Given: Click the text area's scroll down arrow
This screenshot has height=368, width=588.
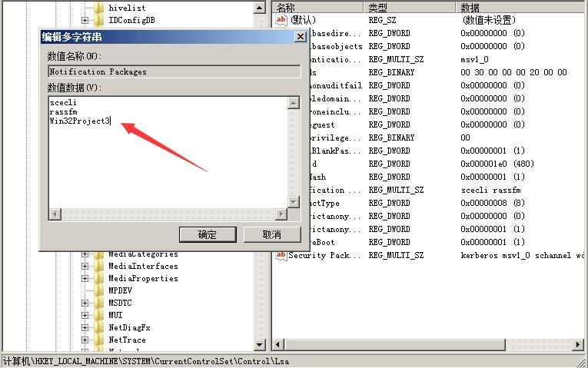Looking at the screenshot, I should [x=294, y=202].
